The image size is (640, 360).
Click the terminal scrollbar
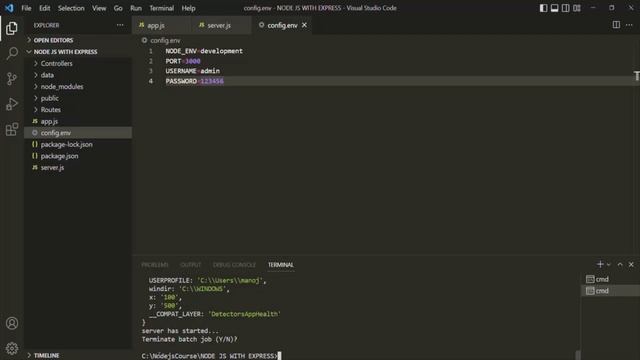(578, 355)
